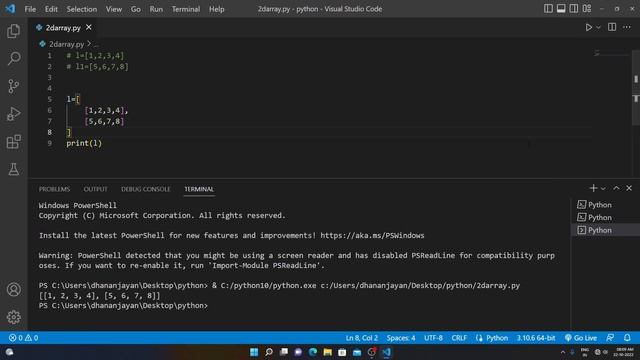Image resolution: width=640 pixels, height=360 pixels.
Task: Open the Terminal menu
Action: (x=186, y=9)
